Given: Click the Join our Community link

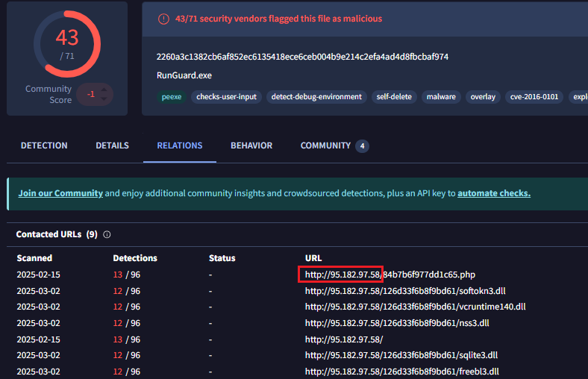Looking at the screenshot, I should tap(60, 193).
